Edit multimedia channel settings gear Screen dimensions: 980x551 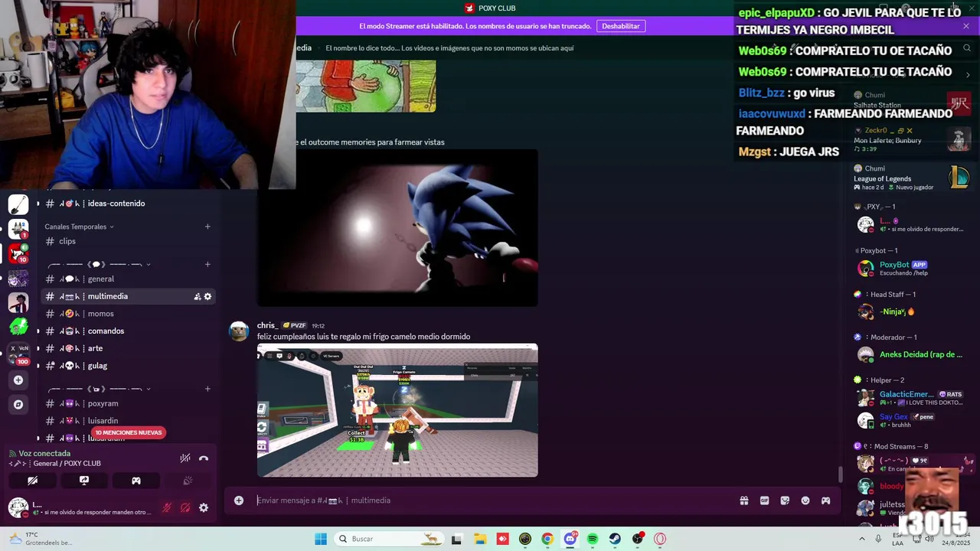pyautogui.click(x=207, y=296)
